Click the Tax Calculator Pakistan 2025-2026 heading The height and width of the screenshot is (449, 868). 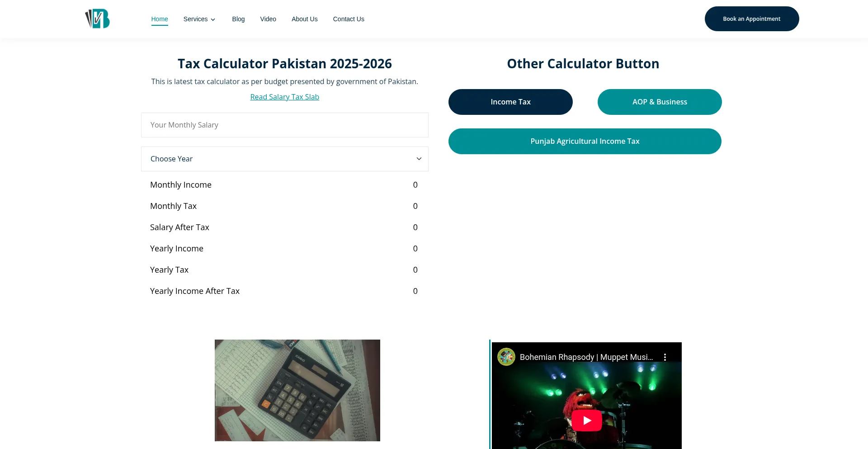point(284,64)
